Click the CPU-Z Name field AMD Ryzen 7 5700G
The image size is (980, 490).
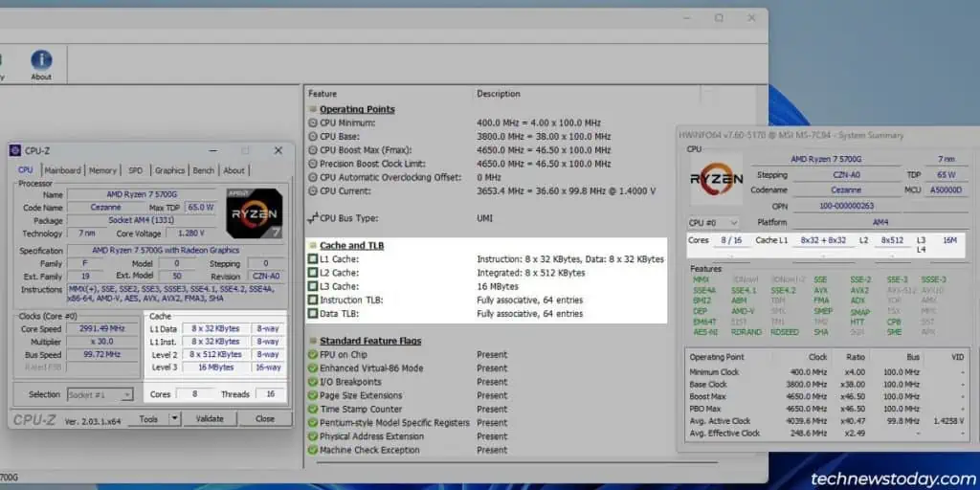pyautogui.click(x=142, y=194)
